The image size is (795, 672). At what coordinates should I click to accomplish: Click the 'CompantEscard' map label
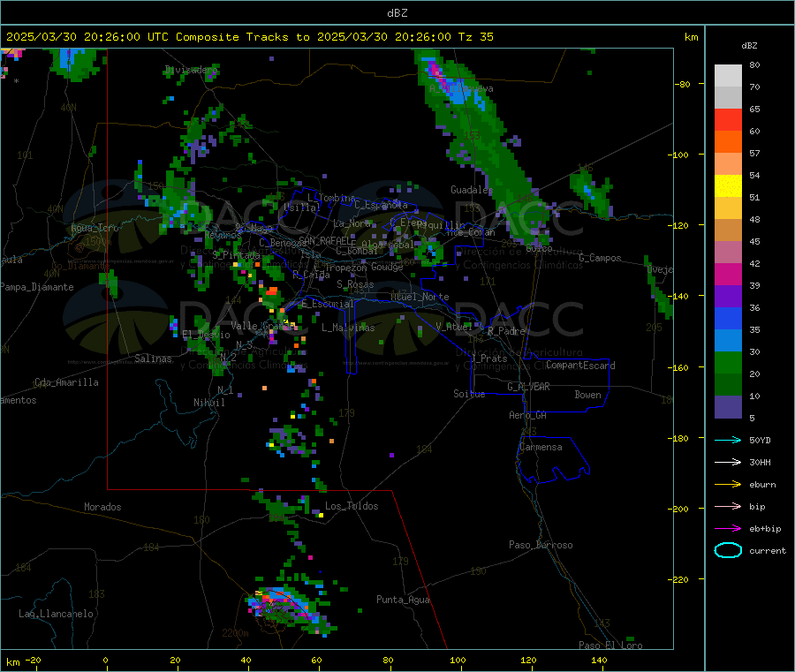[x=580, y=365]
